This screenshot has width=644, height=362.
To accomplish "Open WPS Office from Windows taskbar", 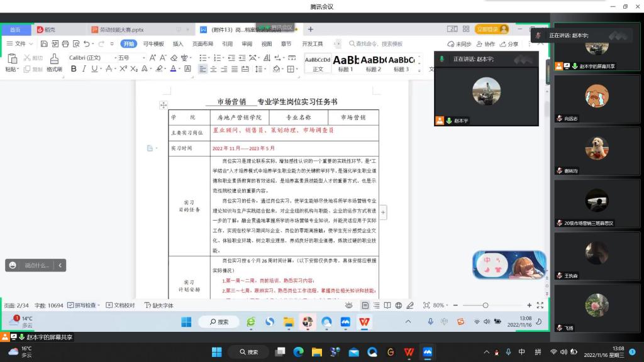I will pyautogui.click(x=409, y=352).
